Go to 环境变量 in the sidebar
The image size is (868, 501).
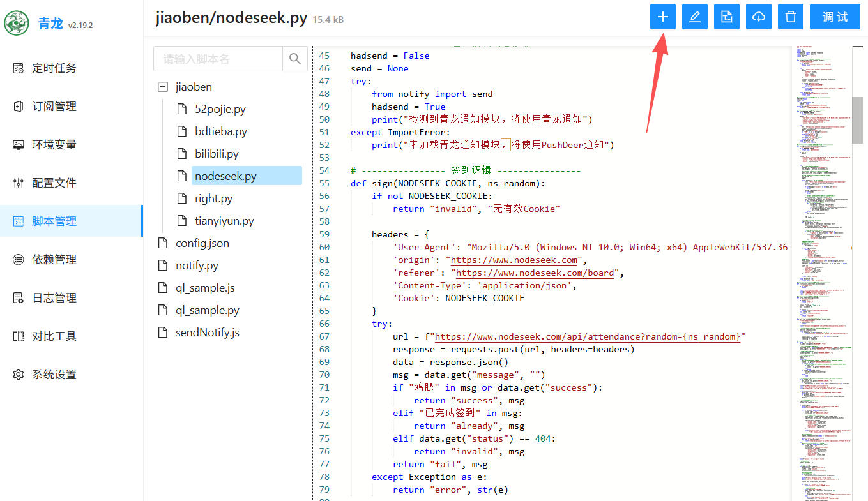[54, 145]
